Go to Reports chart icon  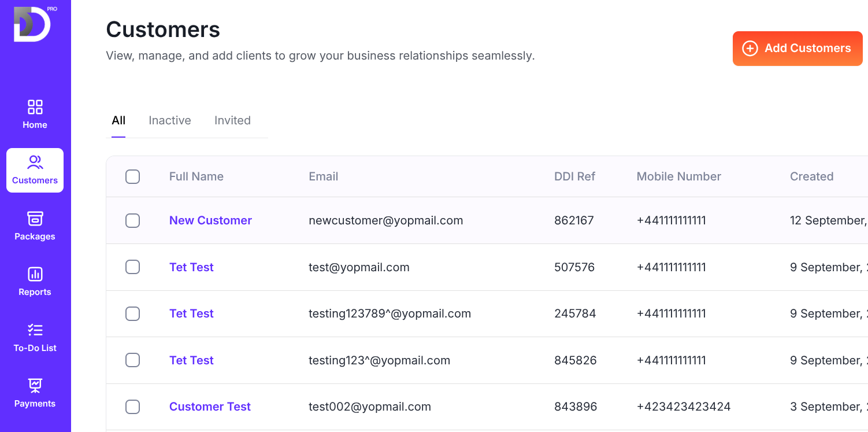(x=35, y=274)
